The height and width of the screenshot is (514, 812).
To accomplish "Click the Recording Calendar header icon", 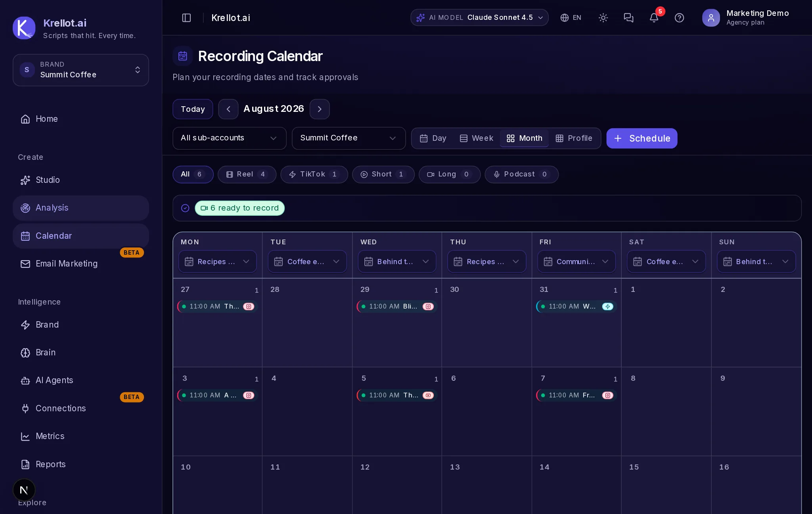I will coord(183,56).
